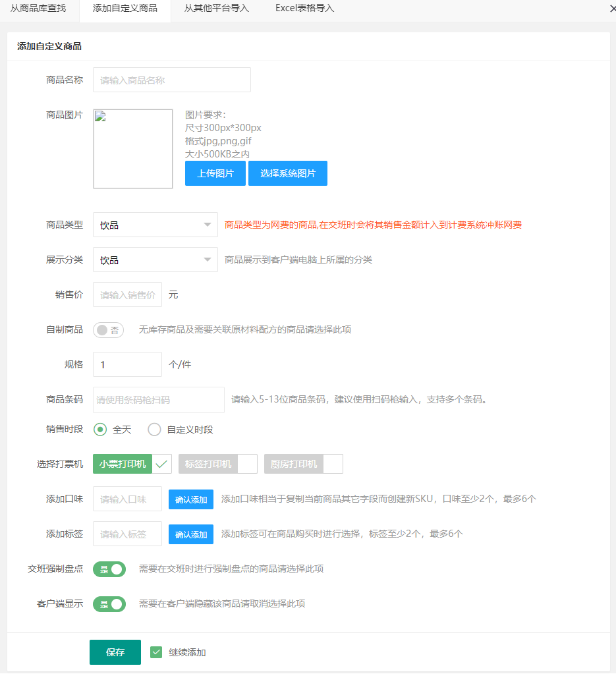
Task: Open the 展示分类 dropdown
Action: click(x=155, y=260)
